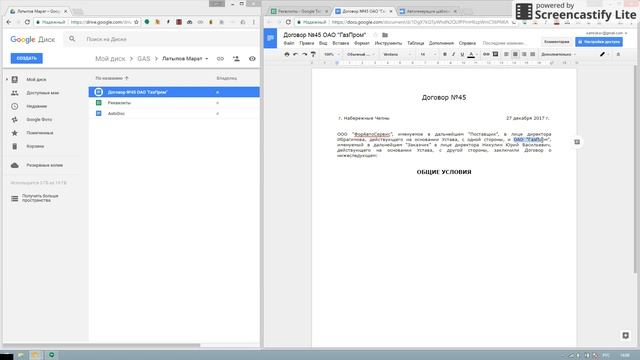Star the document next to its title
This screenshot has width=640, height=360.
[x=376, y=35]
